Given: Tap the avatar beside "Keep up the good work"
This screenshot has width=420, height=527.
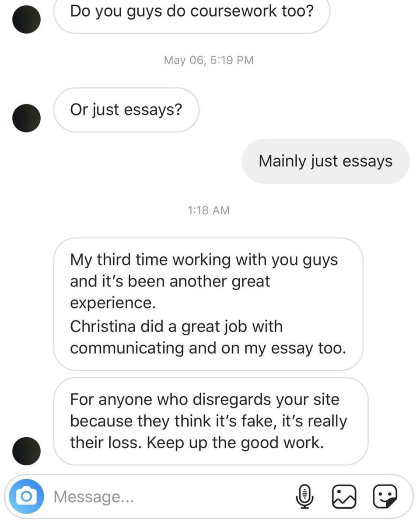Looking at the screenshot, I should click(x=26, y=451).
